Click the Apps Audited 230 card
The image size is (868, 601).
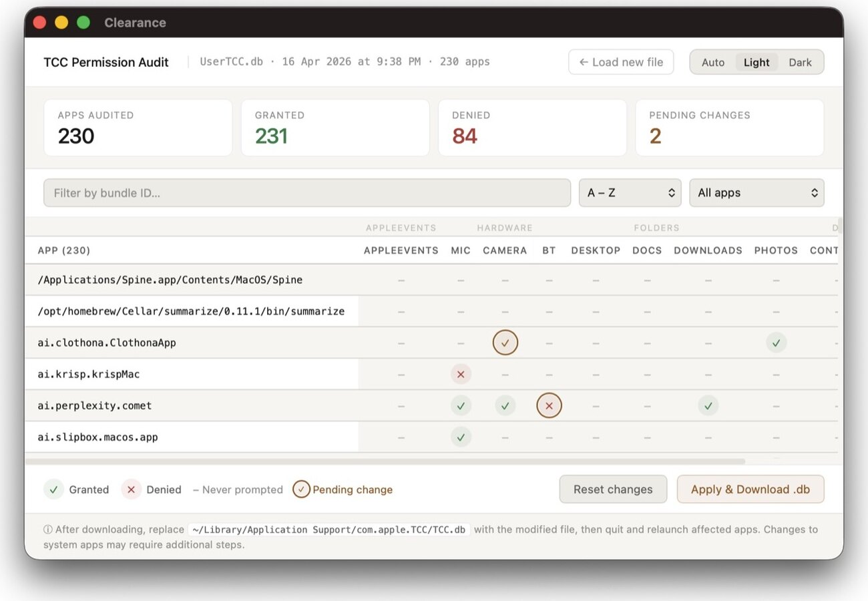pos(138,128)
